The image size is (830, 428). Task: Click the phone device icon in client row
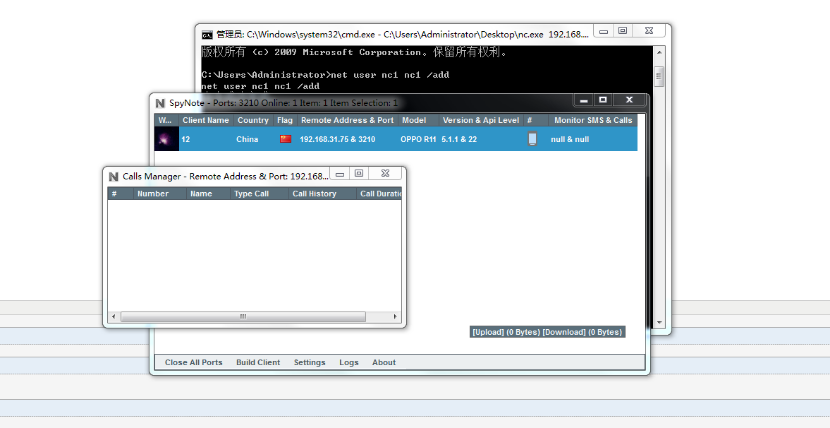coord(532,139)
